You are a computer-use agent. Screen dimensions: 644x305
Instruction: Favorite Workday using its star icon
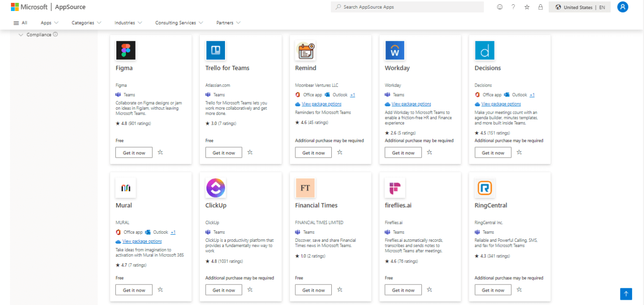(x=429, y=152)
